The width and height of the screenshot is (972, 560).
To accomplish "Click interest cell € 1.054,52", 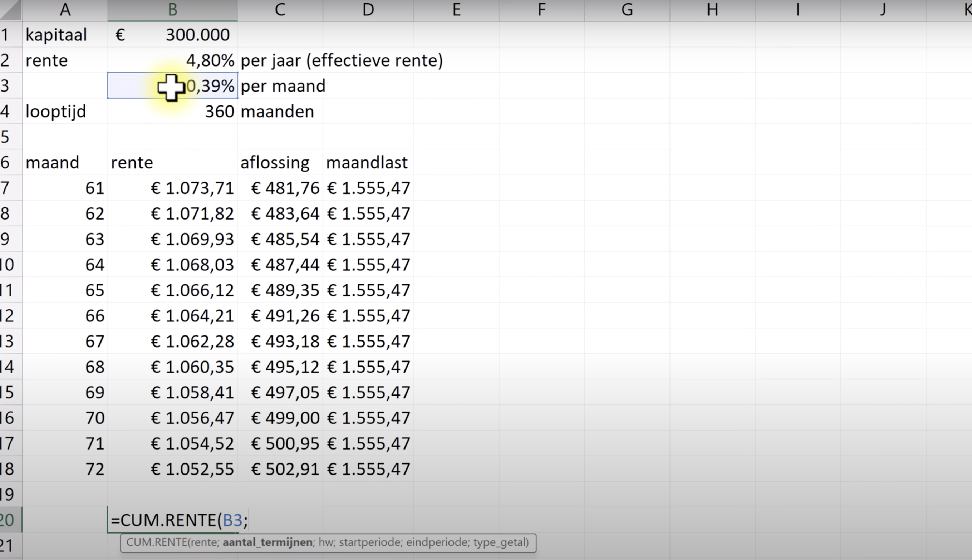I will point(173,443).
